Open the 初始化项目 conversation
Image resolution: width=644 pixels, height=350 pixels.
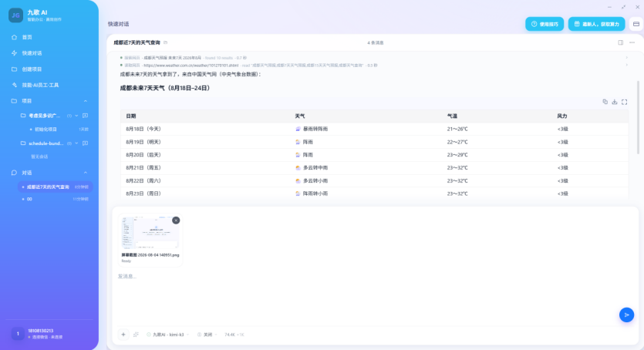46,130
